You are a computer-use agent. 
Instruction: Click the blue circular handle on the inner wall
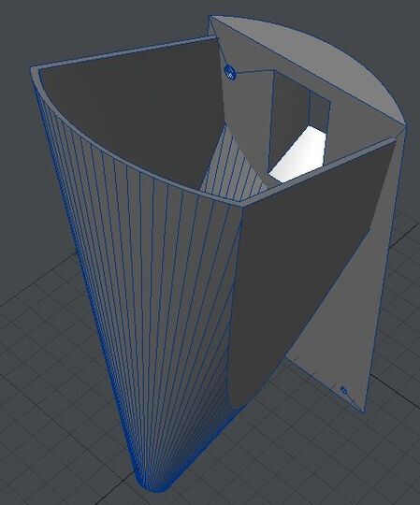tap(230, 72)
